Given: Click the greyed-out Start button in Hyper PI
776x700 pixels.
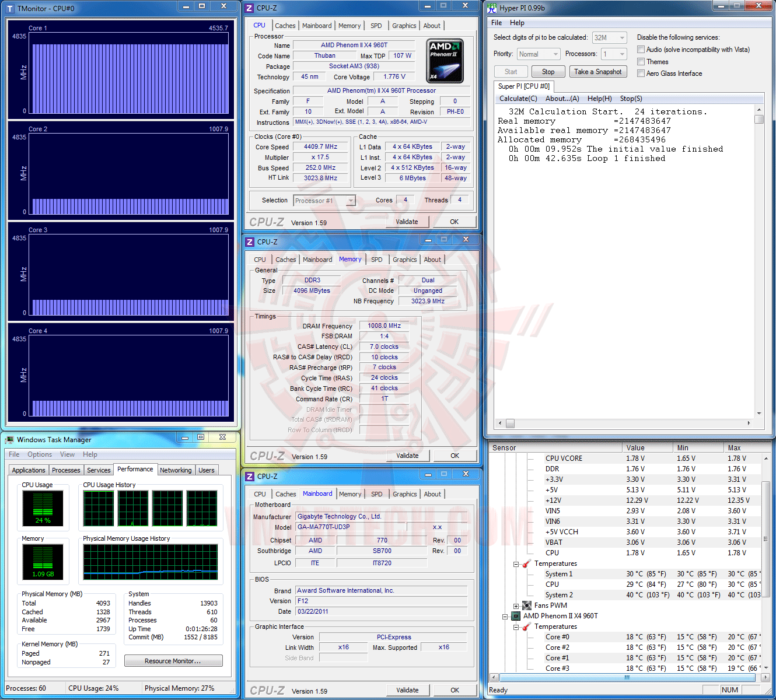Looking at the screenshot, I should (x=511, y=72).
